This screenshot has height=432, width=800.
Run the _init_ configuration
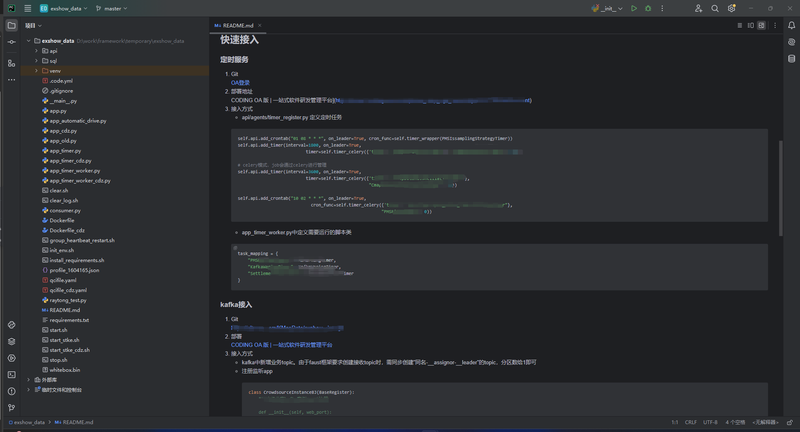pyautogui.click(x=634, y=8)
